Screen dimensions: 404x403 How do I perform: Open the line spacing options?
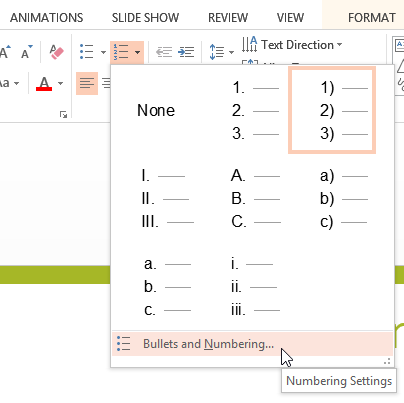217,52
